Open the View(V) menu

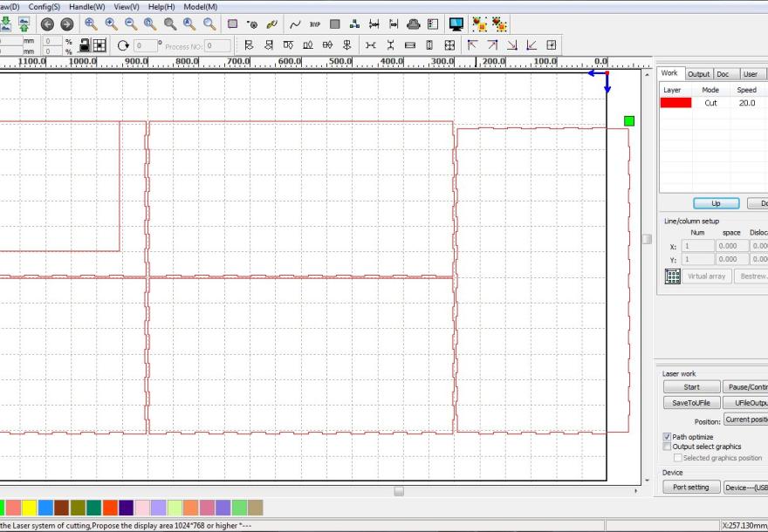(x=127, y=7)
